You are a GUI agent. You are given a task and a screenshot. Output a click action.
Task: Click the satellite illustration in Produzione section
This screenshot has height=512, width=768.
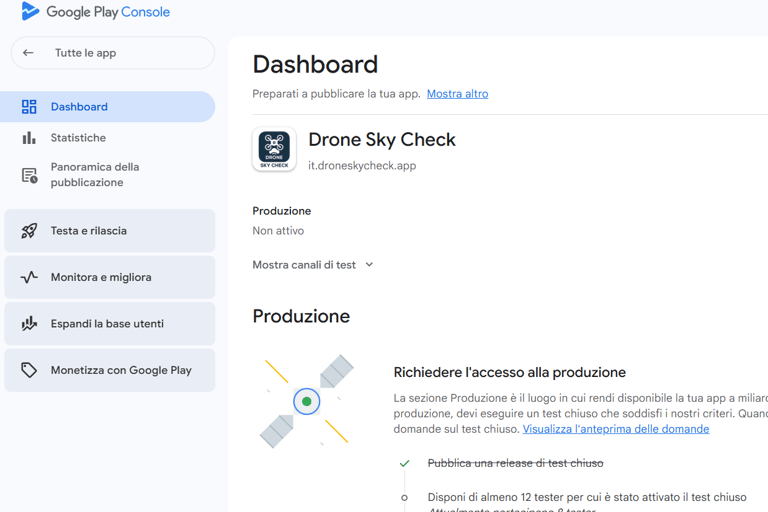pyautogui.click(x=307, y=401)
